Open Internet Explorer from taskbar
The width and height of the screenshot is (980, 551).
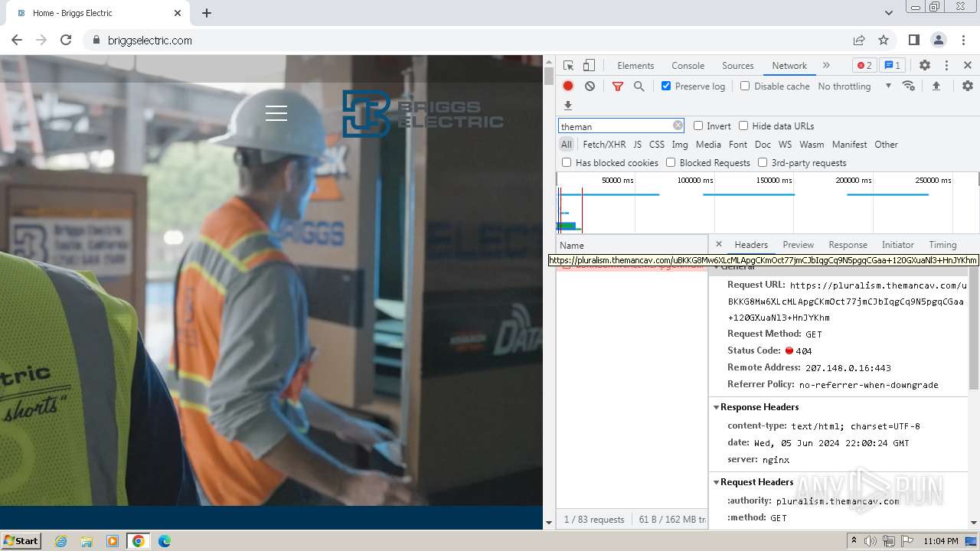pos(60,541)
